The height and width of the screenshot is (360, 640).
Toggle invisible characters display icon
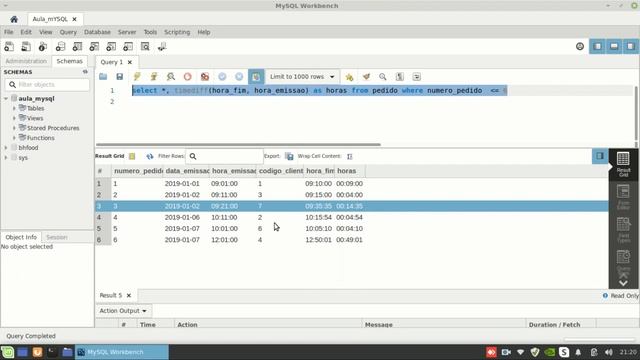click(x=400, y=77)
